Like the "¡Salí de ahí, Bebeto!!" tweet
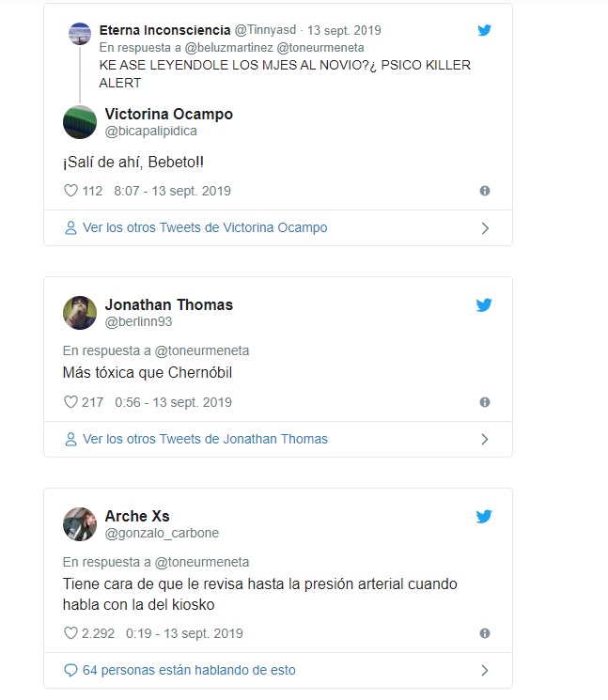Image resolution: width=608 pixels, height=700 pixels. pyautogui.click(x=70, y=191)
